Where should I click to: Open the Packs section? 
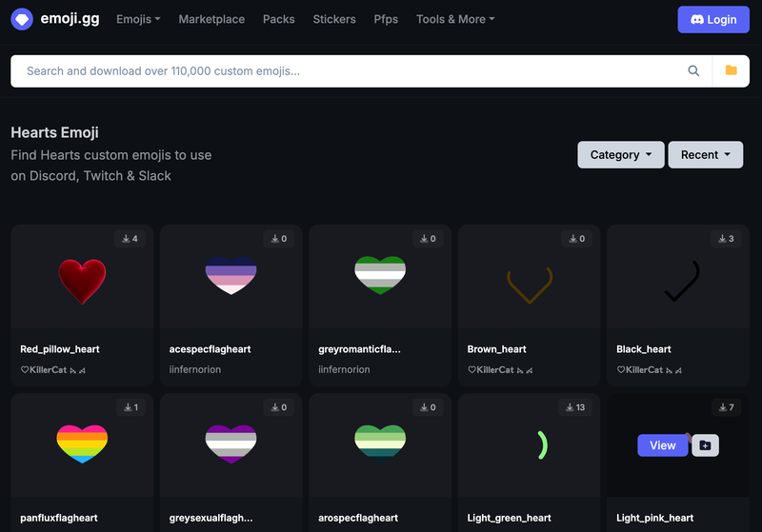pyautogui.click(x=278, y=19)
